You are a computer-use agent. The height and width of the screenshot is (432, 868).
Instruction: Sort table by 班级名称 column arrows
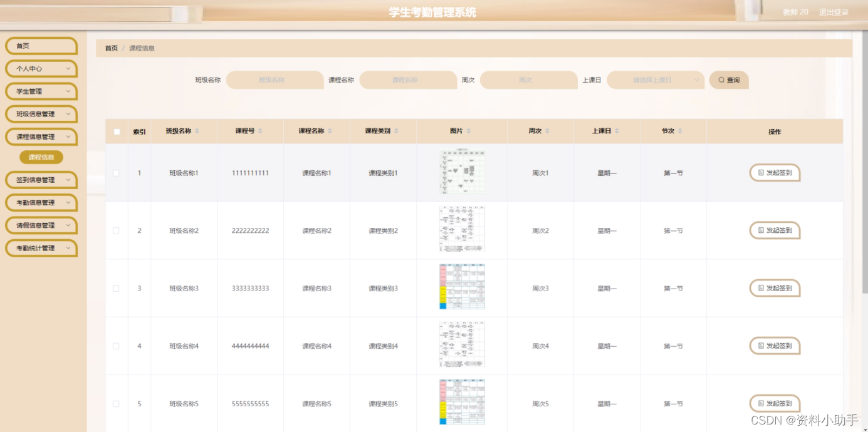(197, 131)
